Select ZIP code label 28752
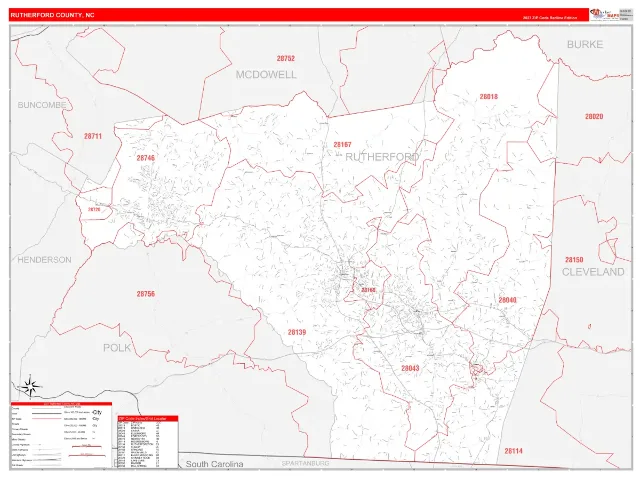 286,58
